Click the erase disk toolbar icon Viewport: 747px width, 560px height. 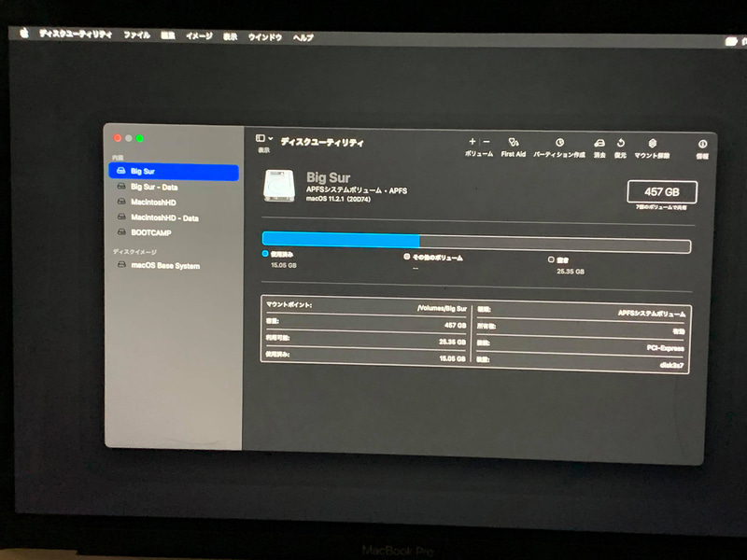click(599, 143)
